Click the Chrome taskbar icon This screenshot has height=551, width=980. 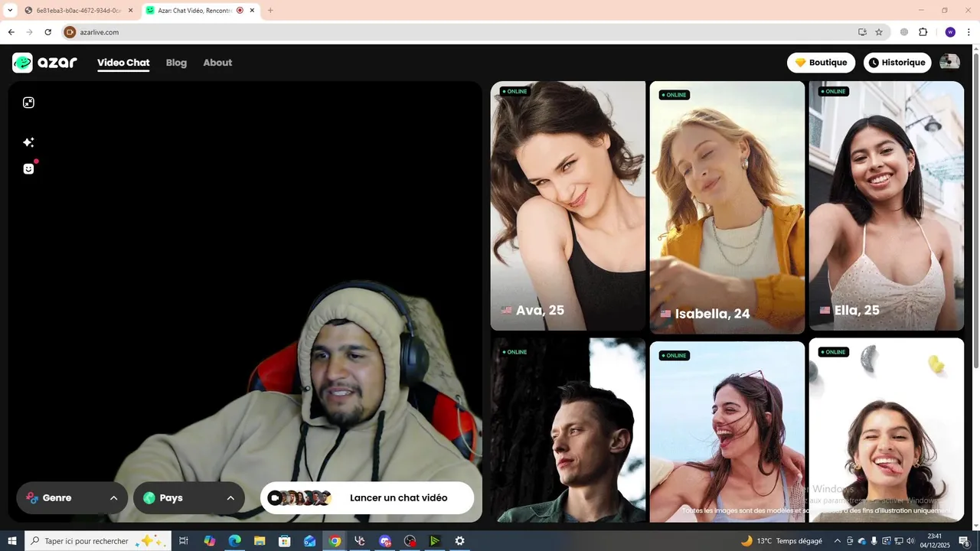click(335, 541)
